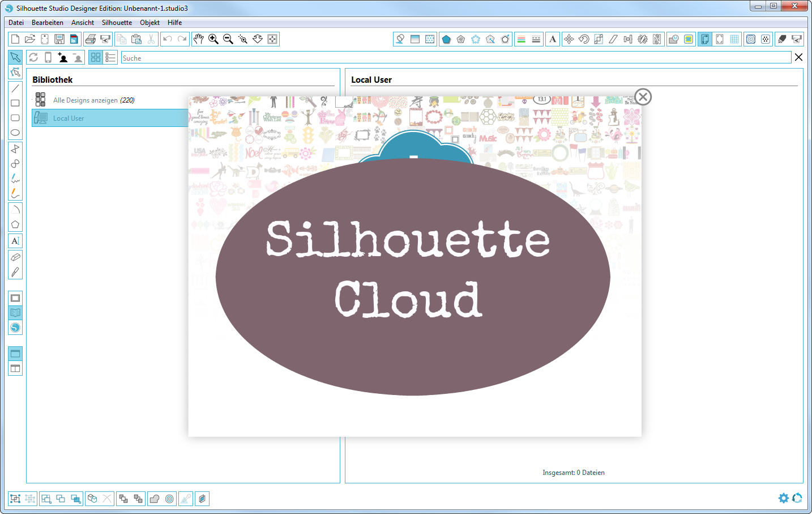Open the Silhouette menu
This screenshot has width=812, height=514.
click(117, 23)
